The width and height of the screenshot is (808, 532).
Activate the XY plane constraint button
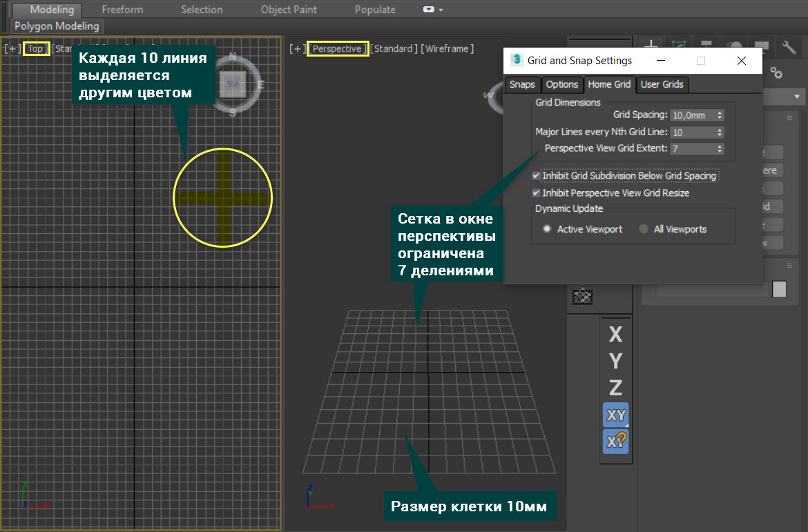615,415
